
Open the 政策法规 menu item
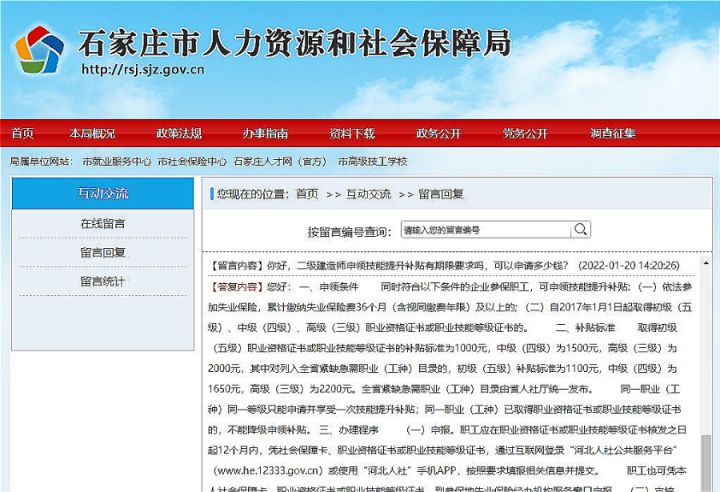(x=178, y=133)
